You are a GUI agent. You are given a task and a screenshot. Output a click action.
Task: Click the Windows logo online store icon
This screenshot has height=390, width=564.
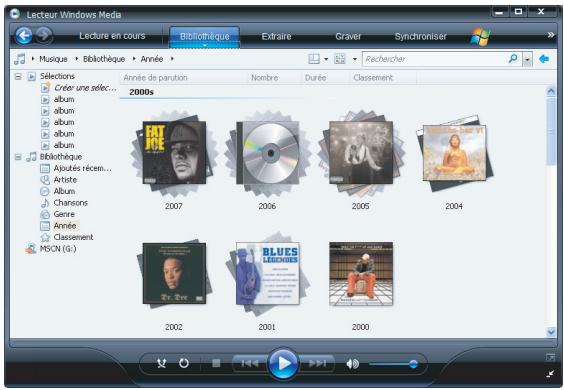point(480,36)
